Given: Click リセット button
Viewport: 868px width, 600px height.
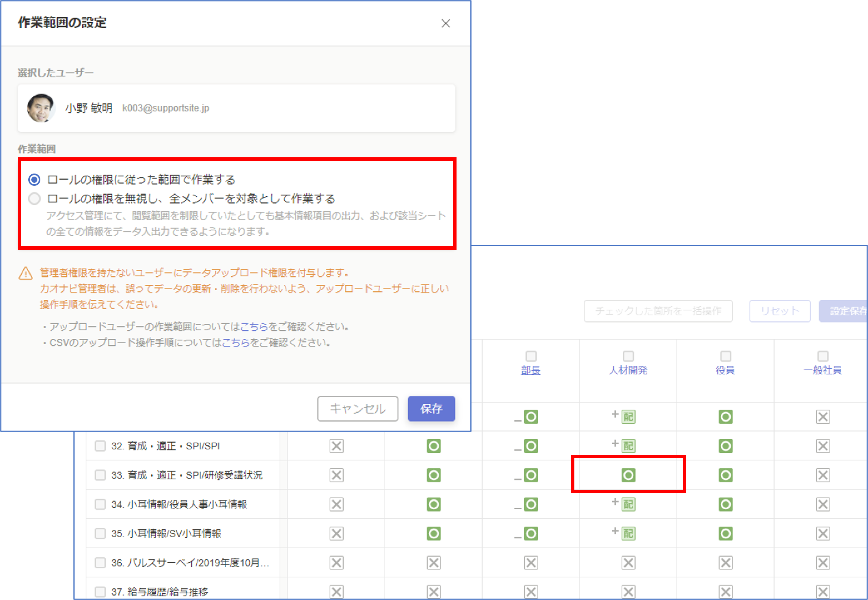Looking at the screenshot, I should [x=780, y=311].
